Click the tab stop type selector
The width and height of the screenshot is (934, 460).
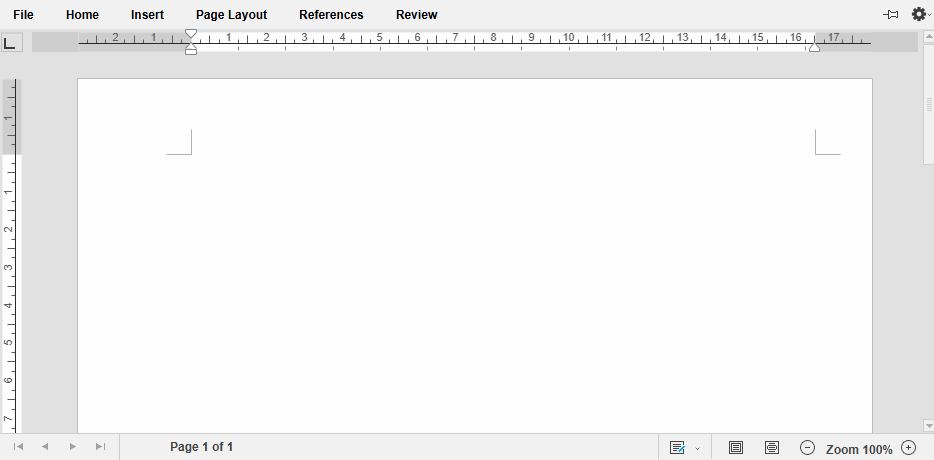[11, 42]
